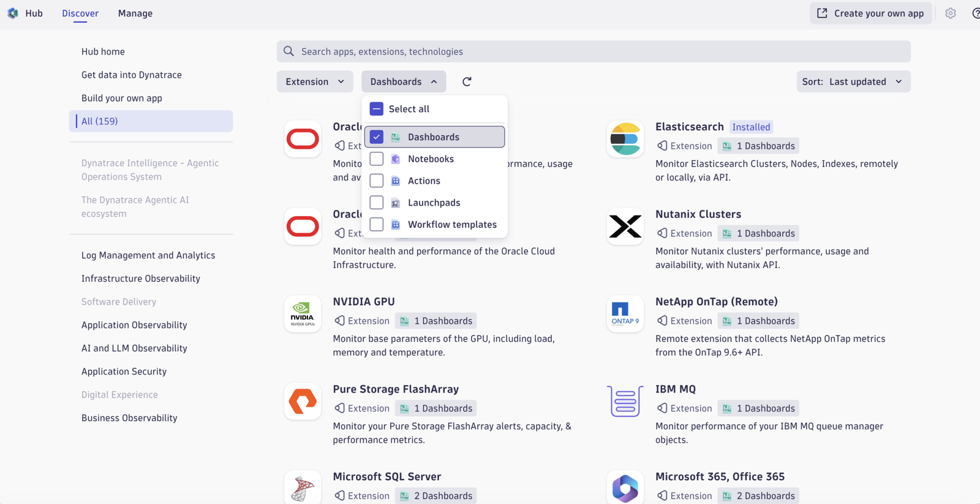Click second Oracle app logo icon
980x504 pixels.
click(x=303, y=227)
